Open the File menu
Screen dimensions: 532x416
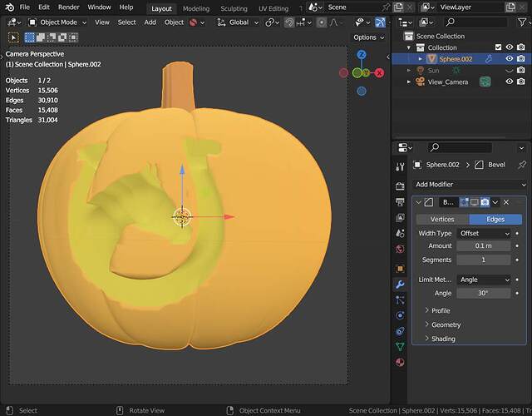24,7
